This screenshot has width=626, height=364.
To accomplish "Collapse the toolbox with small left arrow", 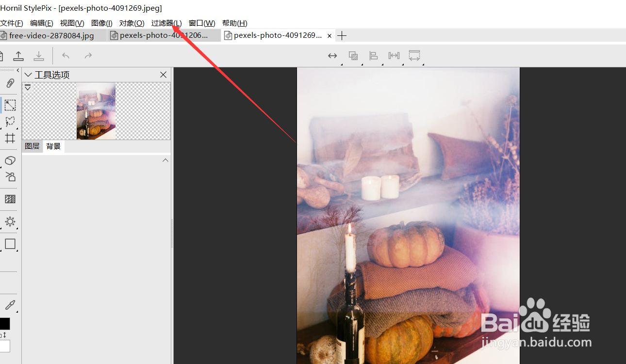I will tap(18, 70).
